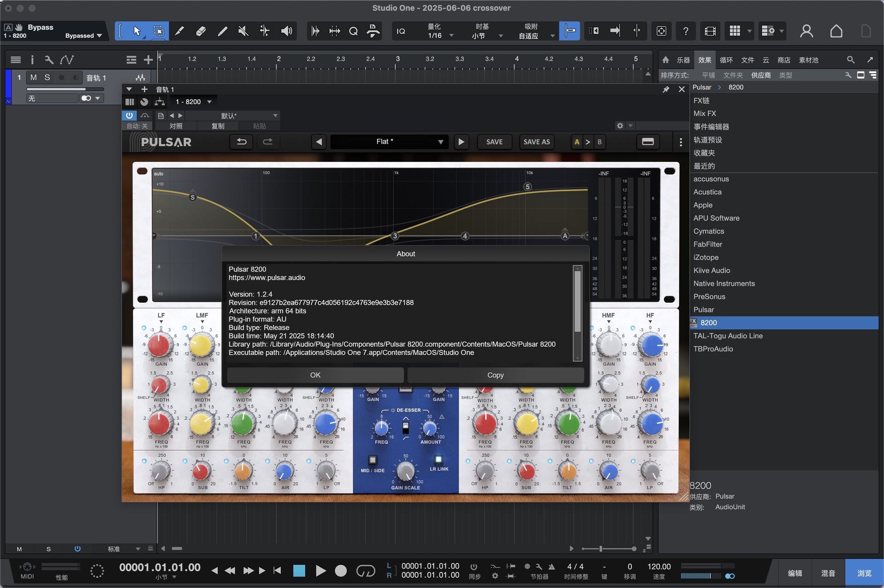
Task: Toggle the LR LINK switch
Action: tap(438, 459)
